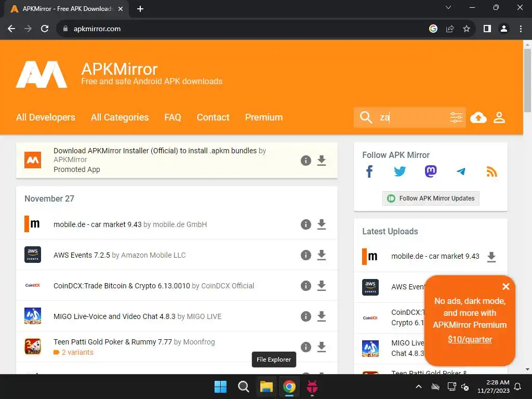Open notification bell in system tray

[517, 387]
